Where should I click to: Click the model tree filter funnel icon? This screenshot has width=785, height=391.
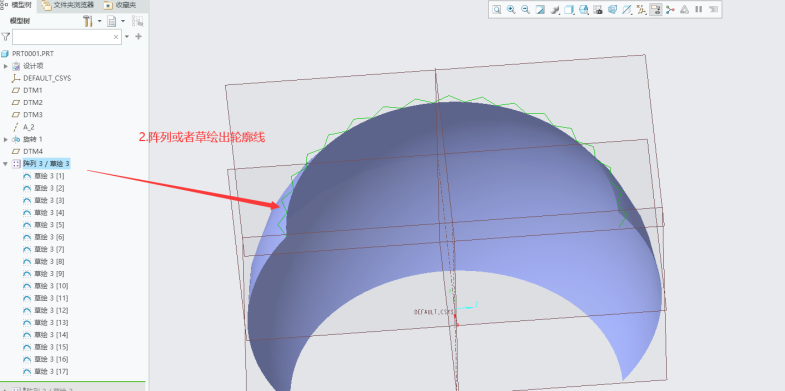(5, 37)
